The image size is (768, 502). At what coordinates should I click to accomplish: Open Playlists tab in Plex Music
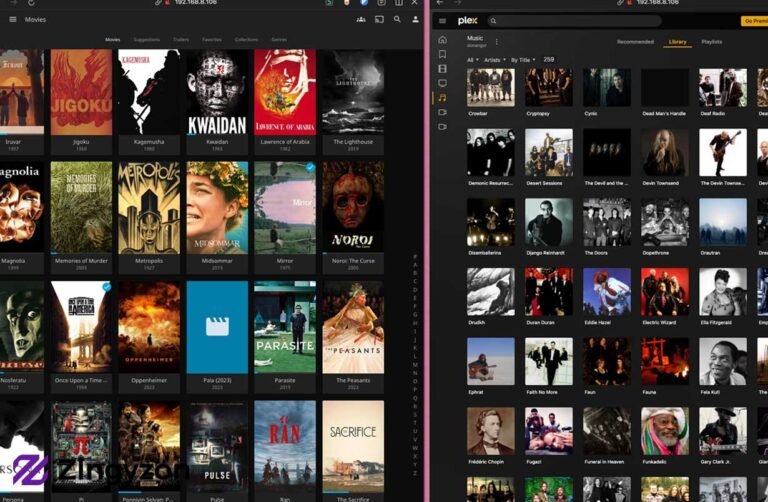(x=712, y=42)
